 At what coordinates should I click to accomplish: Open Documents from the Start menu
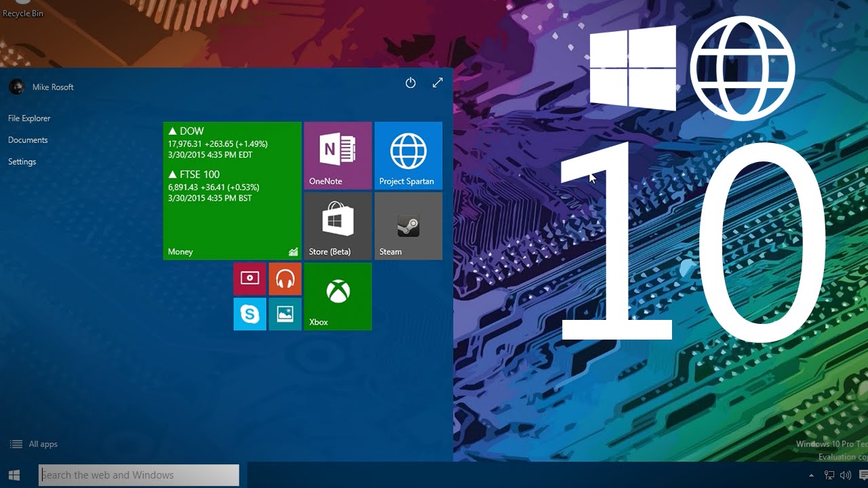point(28,140)
